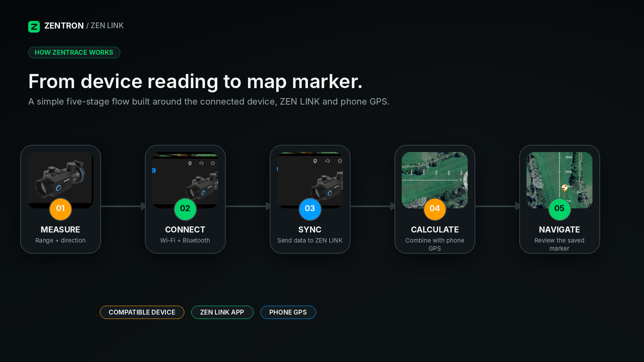The width and height of the screenshot is (644, 362).
Task: Click the green Zentron Z logo icon
Action: click(x=34, y=27)
